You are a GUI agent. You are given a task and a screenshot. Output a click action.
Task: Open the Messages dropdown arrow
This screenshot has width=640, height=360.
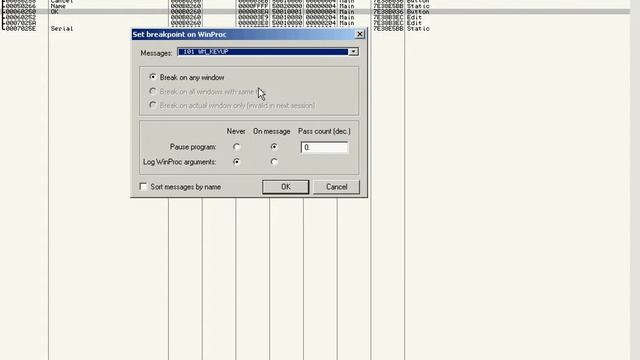click(353, 52)
